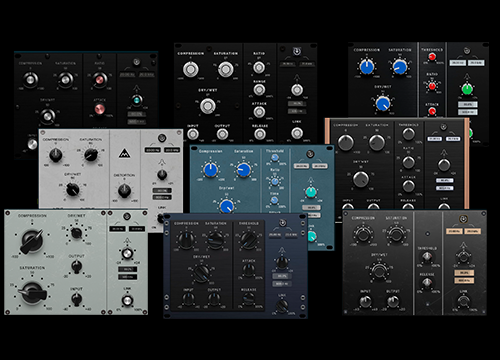The image size is (500, 360).
Task: Click Saturation knob on teal panel
Action: pos(244,170)
